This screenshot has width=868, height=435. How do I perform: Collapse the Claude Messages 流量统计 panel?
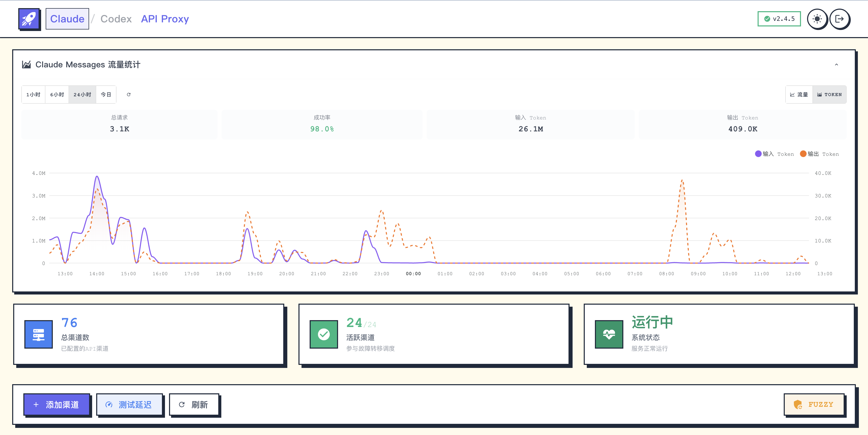tap(836, 65)
